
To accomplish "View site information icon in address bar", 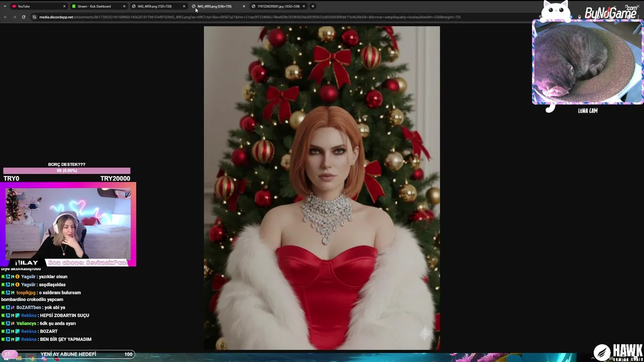I will point(34,17).
